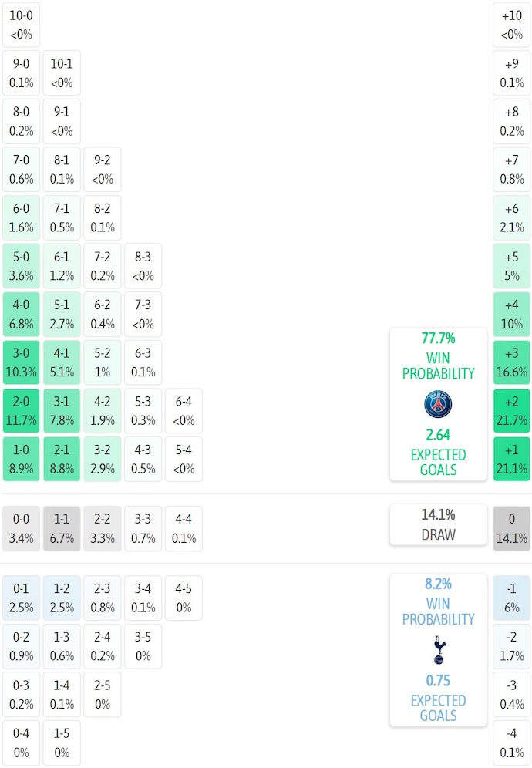Click the 1-1 draw scoreline cell
This screenshot has height=768, width=532.
point(62,529)
